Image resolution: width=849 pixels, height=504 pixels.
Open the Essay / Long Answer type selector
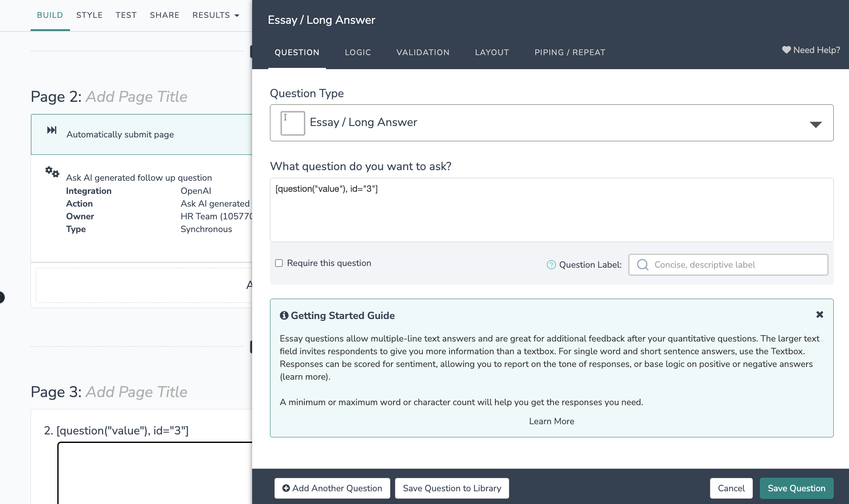551,123
